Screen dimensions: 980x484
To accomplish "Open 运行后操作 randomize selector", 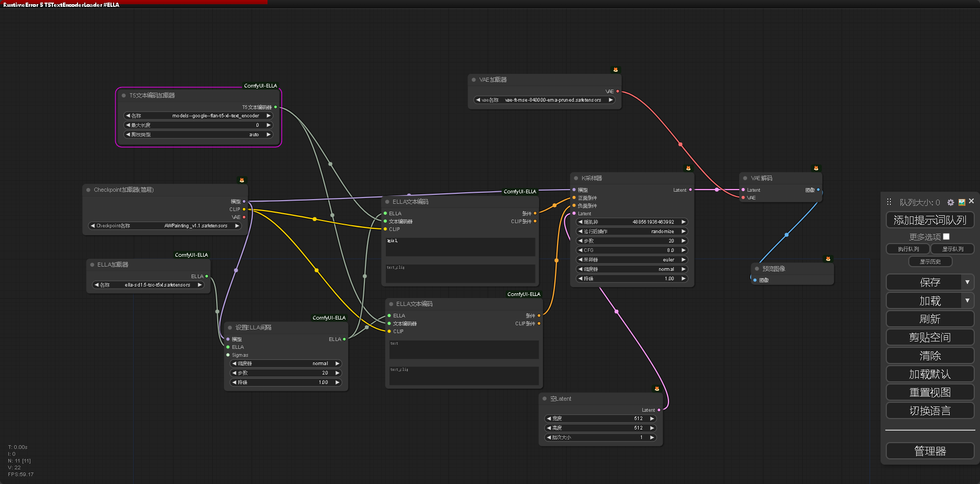I will pos(632,232).
